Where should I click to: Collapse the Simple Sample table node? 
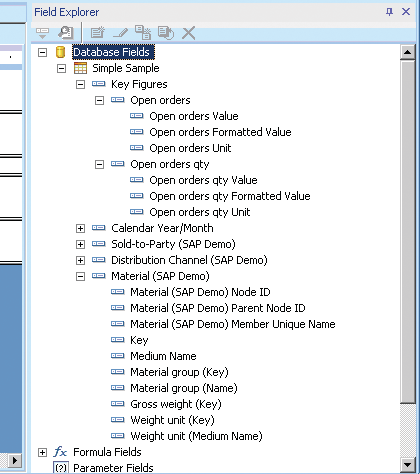pos(61,69)
